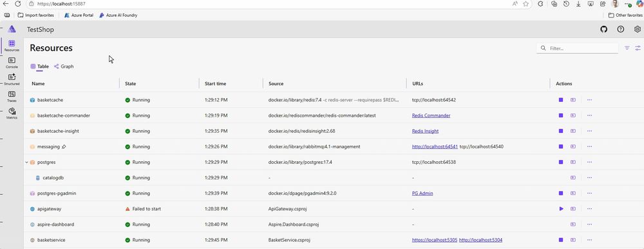View console logs for basketcache
This screenshot has height=249, width=644.
click(573, 100)
